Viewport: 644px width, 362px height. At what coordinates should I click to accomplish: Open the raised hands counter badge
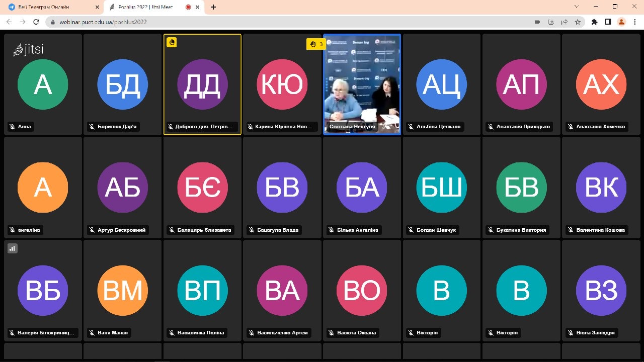(315, 44)
